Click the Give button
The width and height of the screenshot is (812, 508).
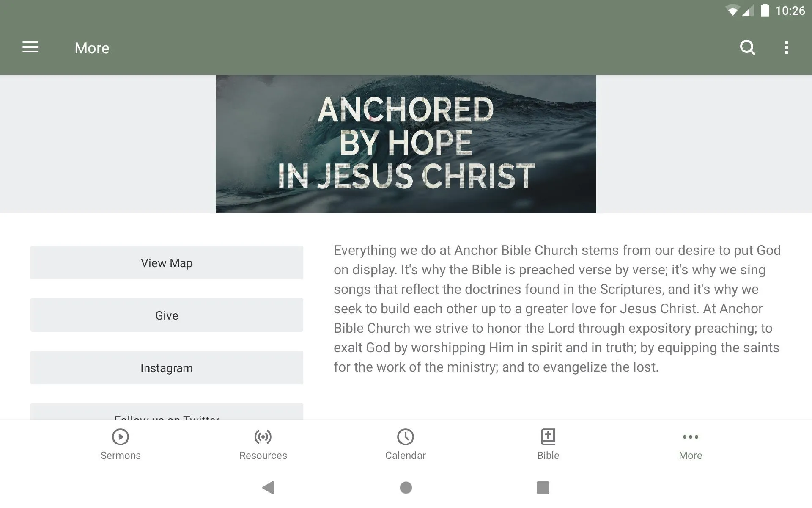tap(166, 315)
